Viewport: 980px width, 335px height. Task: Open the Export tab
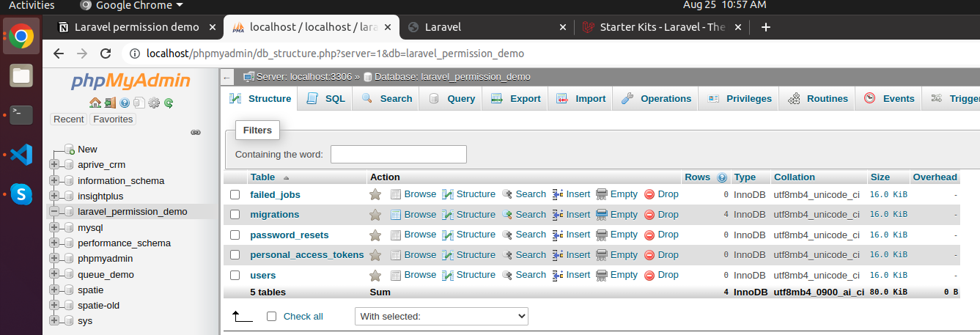pos(516,98)
